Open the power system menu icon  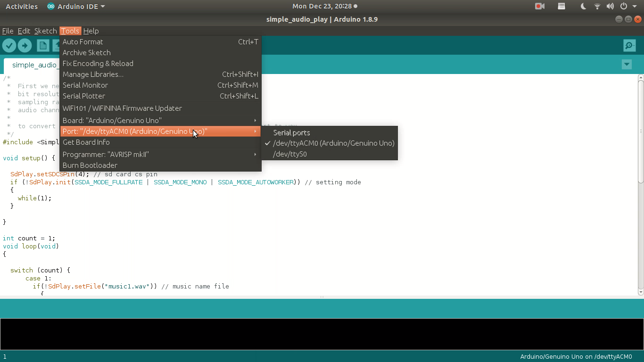coord(624,7)
